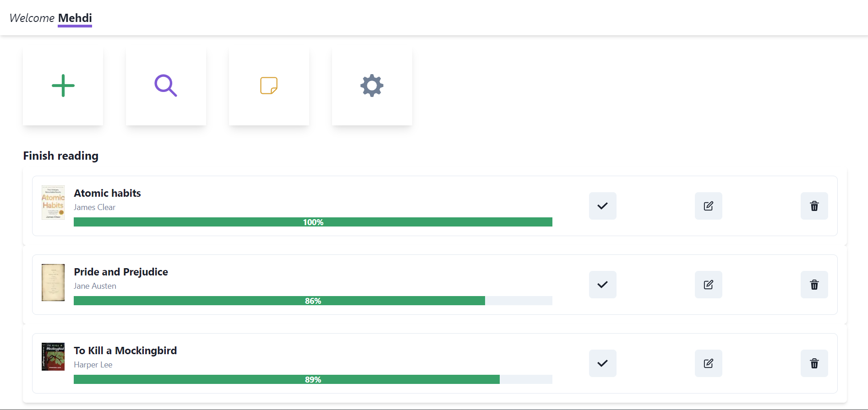Mark Atomic habits as finished with checkmark
This screenshot has width=868, height=410.
click(602, 206)
